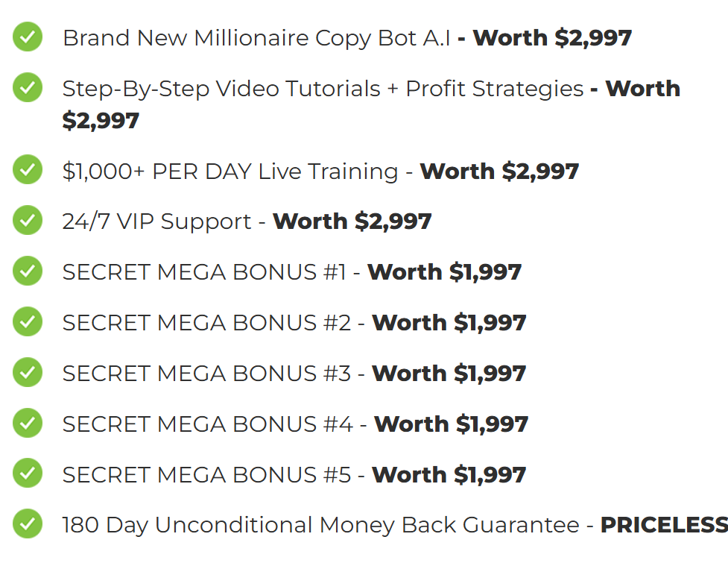Click the checkmark beside SECRET MEGA BONUS #5
Screen dimensions: 728x569
pyautogui.click(x=28, y=474)
